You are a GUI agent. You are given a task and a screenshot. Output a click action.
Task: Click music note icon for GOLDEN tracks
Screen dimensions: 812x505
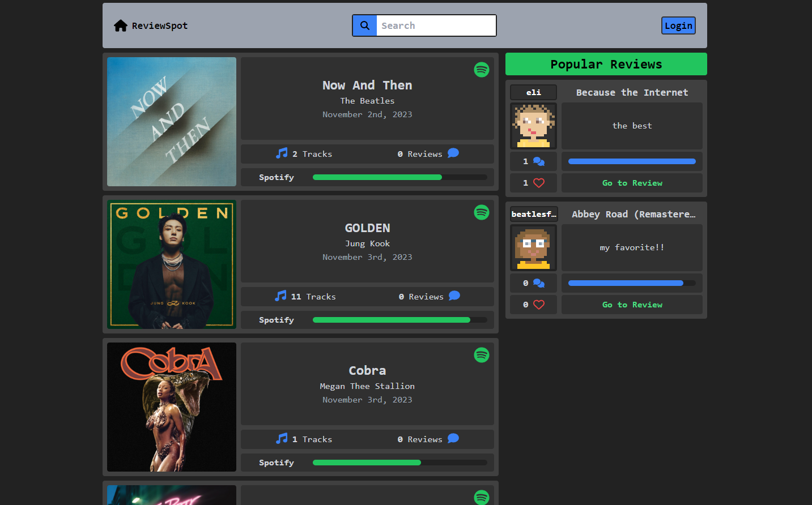point(280,296)
